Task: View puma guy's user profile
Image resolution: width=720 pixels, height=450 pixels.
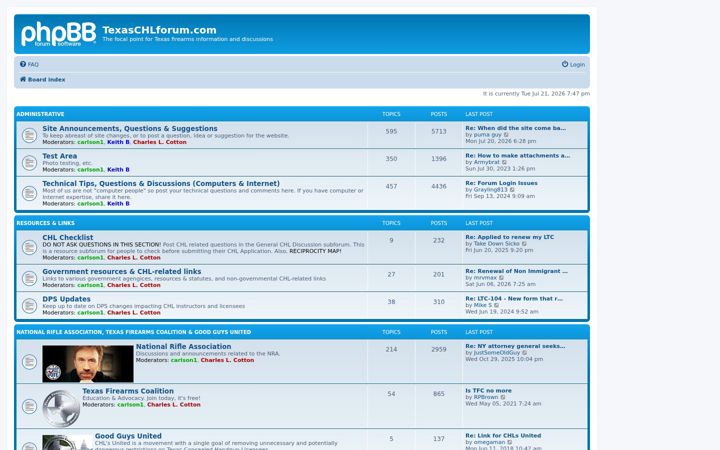Action: [488, 135]
